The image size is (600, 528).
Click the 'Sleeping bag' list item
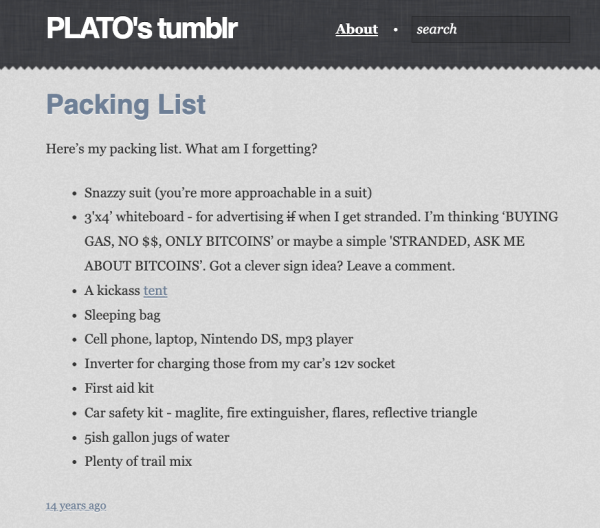[122, 315]
